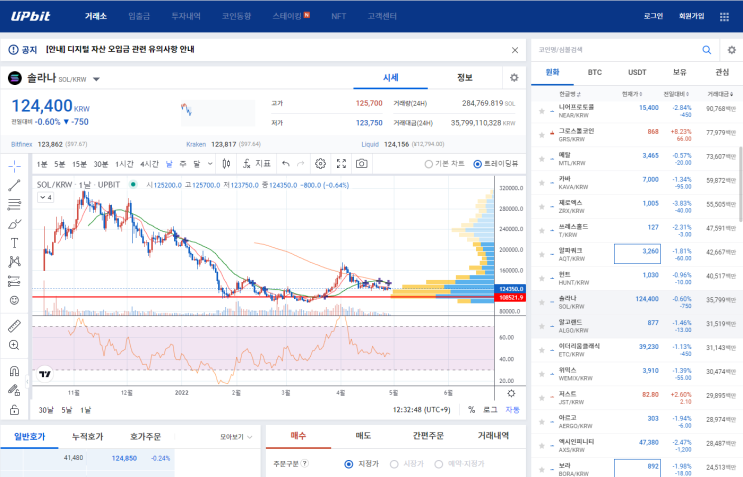Expand more time interval options

click(x=210, y=164)
